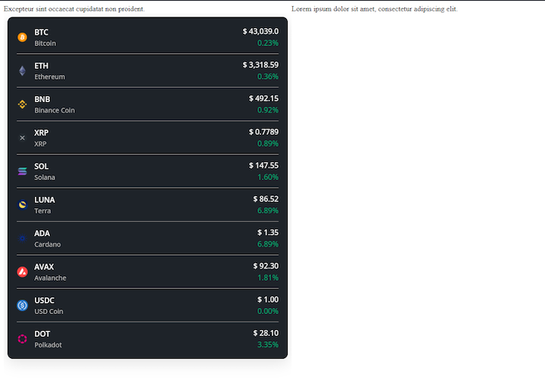
Task: Click the Terra LUNA icon
Action: click(x=22, y=205)
